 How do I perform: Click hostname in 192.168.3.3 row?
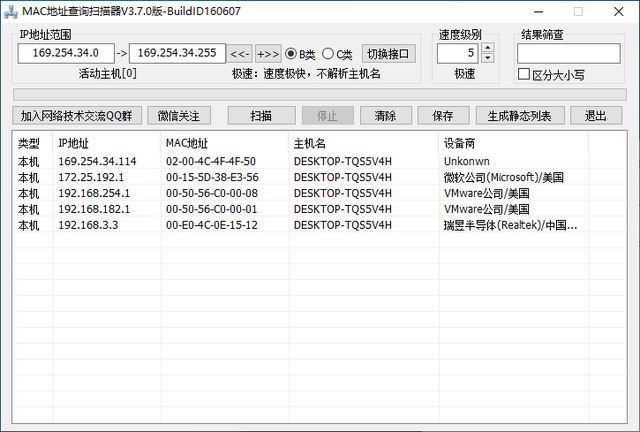pyautogui.click(x=342, y=225)
